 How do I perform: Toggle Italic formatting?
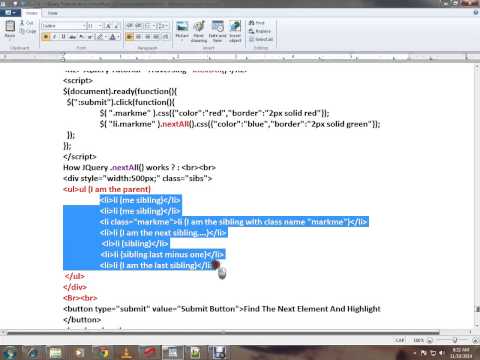point(54,37)
